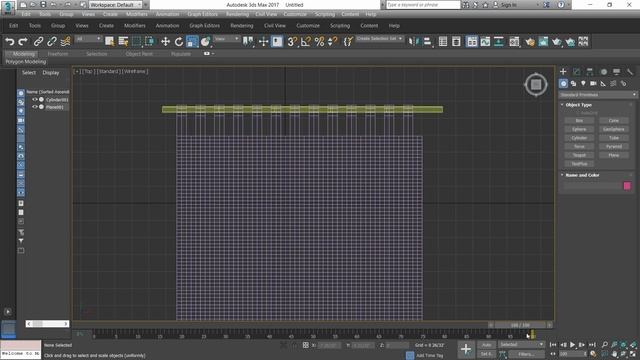This screenshot has height=360, width=640.
Task: Click the Bind to Space Warp icon
Action: click(65, 41)
